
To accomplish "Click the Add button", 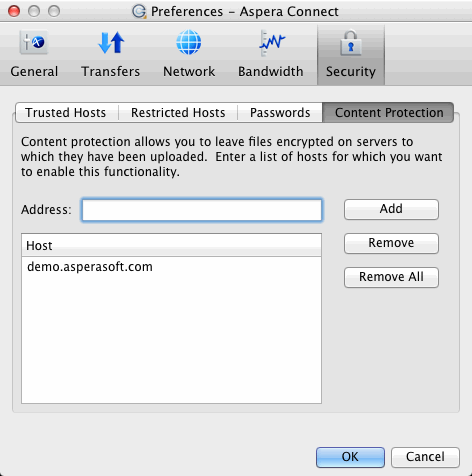I will click(x=391, y=209).
